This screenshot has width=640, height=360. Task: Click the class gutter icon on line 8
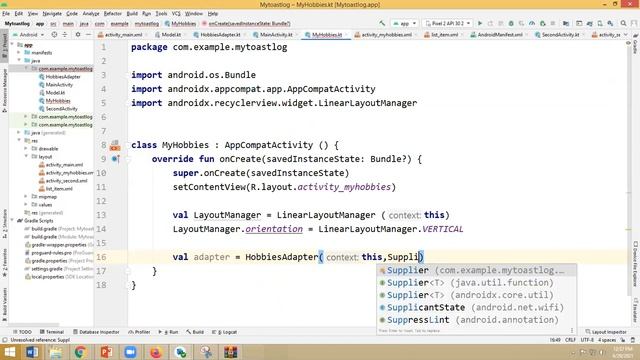click(115, 145)
